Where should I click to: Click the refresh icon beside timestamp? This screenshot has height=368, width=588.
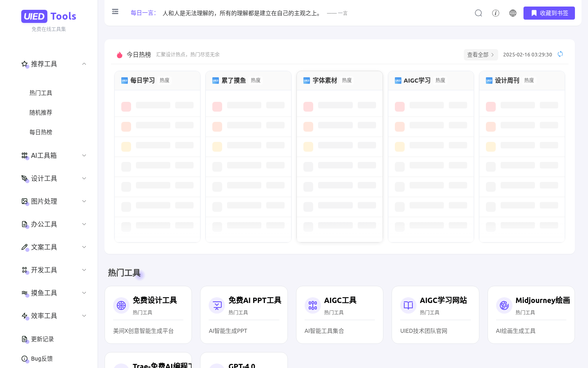click(560, 54)
